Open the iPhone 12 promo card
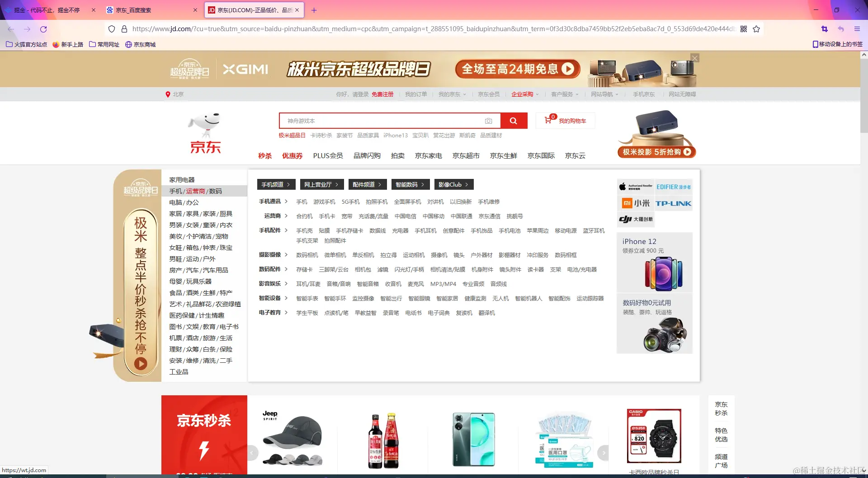This screenshot has width=868, height=478. pos(655,262)
